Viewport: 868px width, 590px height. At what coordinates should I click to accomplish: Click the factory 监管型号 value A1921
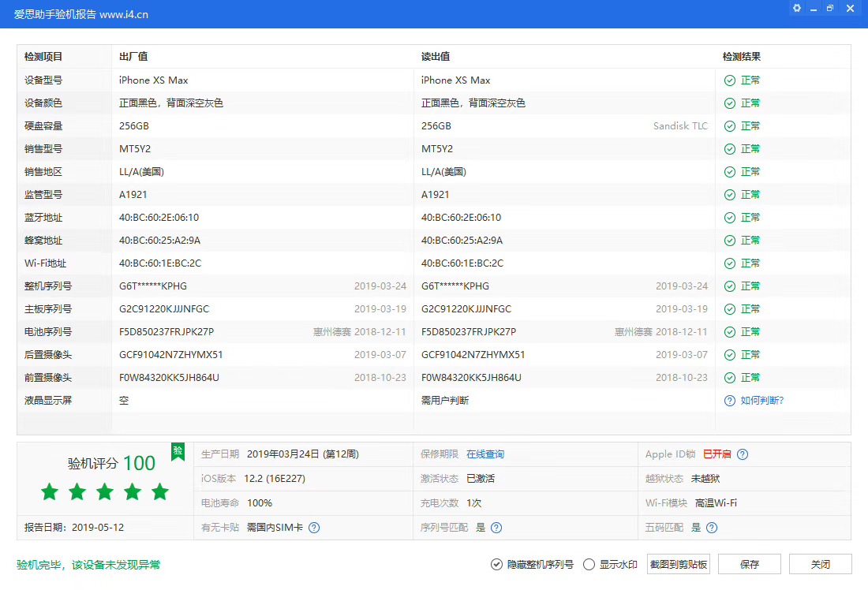(133, 195)
